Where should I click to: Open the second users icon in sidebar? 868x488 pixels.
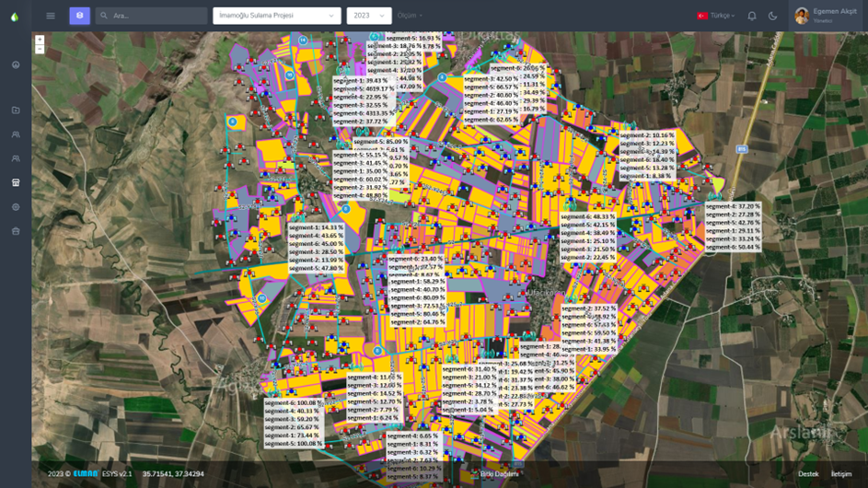click(16, 158)
